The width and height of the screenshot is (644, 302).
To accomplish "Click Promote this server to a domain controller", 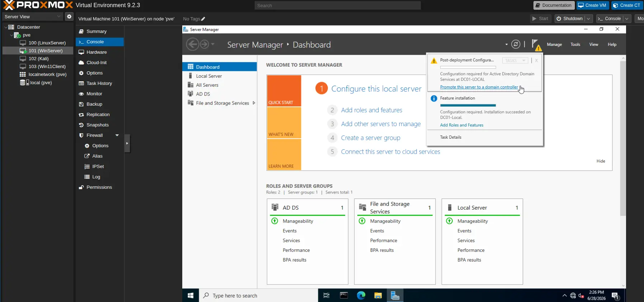I will 479,87.
